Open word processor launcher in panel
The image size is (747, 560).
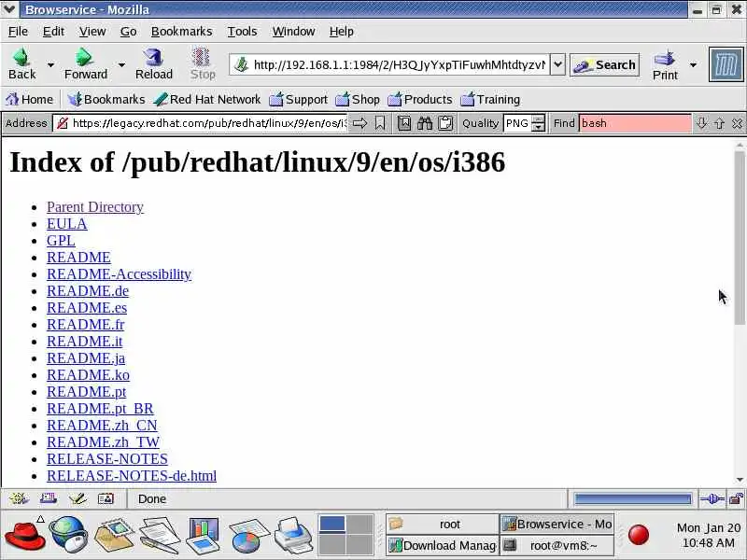(x=159, y=535)
